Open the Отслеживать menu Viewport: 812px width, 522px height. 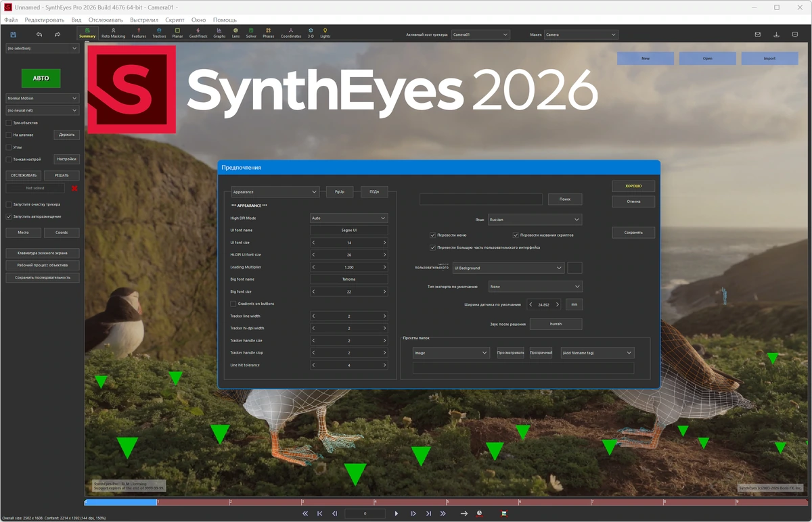[106, 20]
